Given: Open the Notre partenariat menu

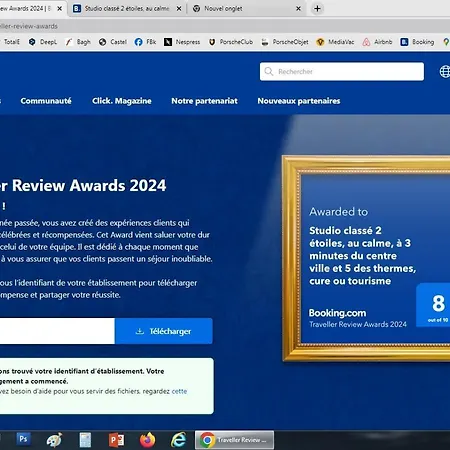Looking at the screenshot, I should 204,101.
